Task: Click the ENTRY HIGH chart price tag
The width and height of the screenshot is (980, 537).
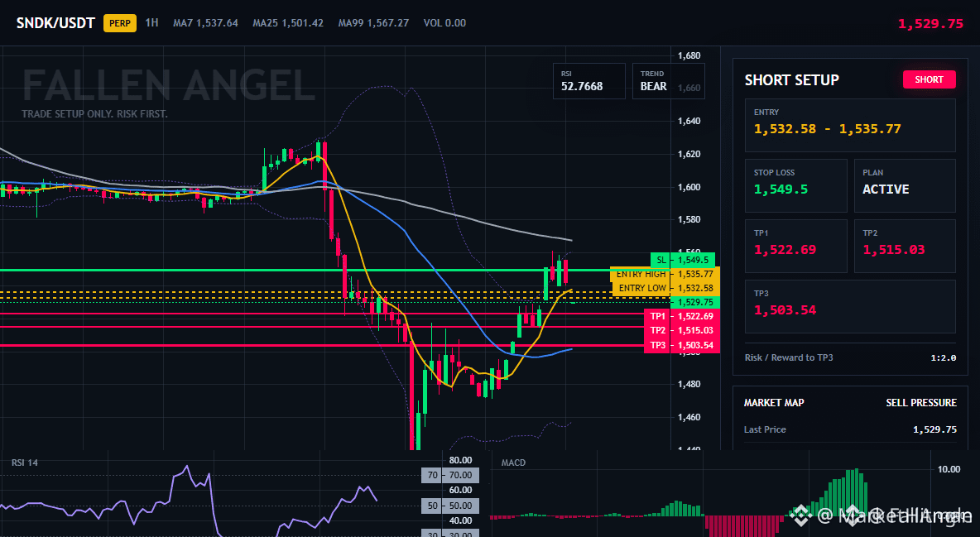Action: point(665,274)
